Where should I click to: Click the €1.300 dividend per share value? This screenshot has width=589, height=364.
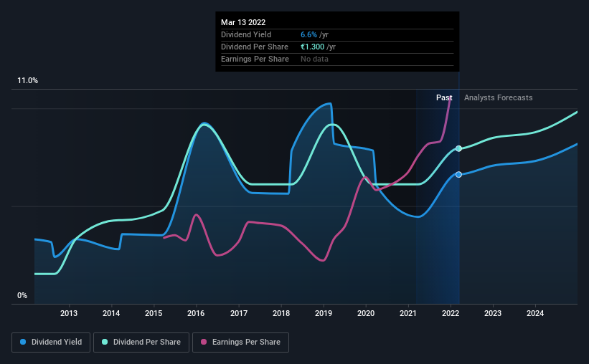pos(312,47)
